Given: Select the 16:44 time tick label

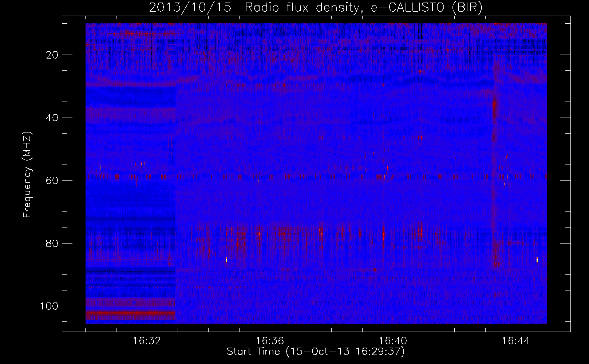Looking at the screenshot, I should pos(516,341).
